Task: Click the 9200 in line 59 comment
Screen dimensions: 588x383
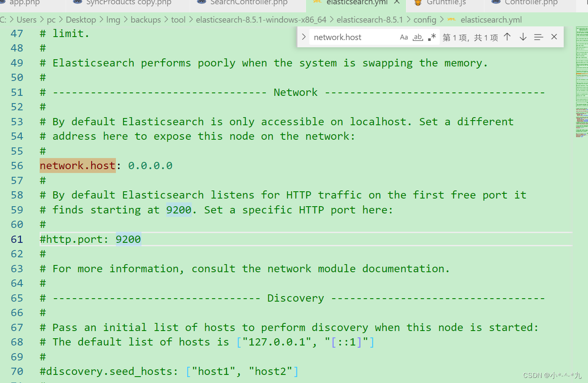Action: pos(179,210)
